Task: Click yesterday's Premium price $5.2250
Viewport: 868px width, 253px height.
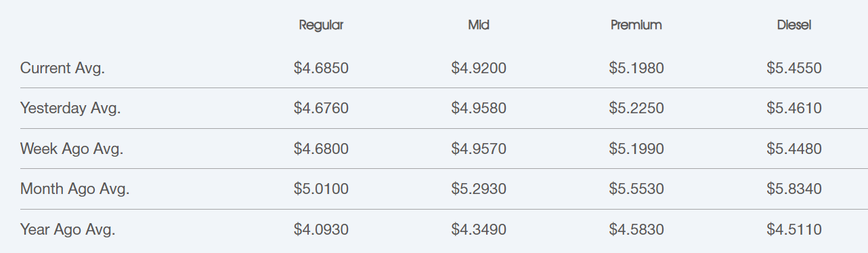Action: click(636, 108)
